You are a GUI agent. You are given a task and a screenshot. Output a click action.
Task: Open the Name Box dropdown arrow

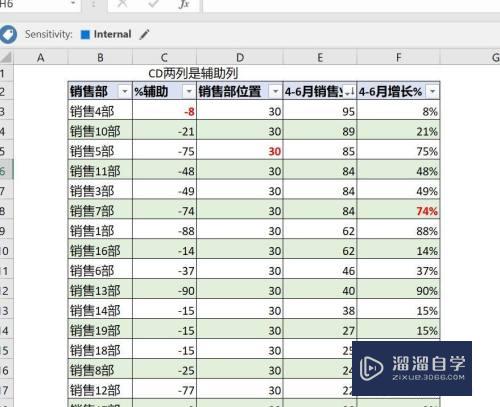[x=73, y=4]
